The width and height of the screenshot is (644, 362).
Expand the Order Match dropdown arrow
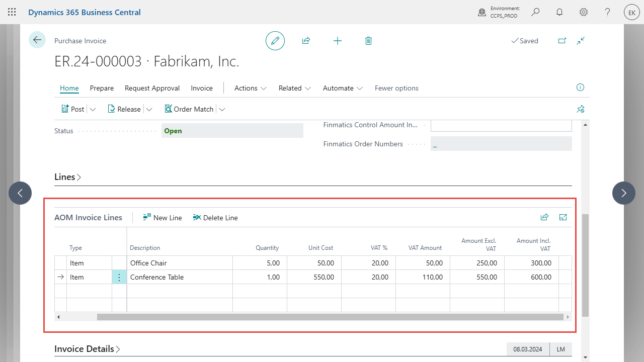222,109
